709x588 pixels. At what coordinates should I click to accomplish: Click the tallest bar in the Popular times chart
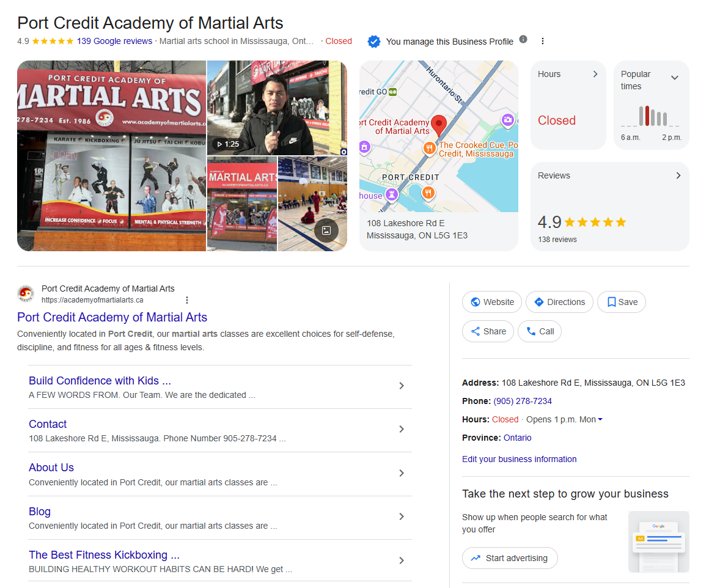[647, 115]
